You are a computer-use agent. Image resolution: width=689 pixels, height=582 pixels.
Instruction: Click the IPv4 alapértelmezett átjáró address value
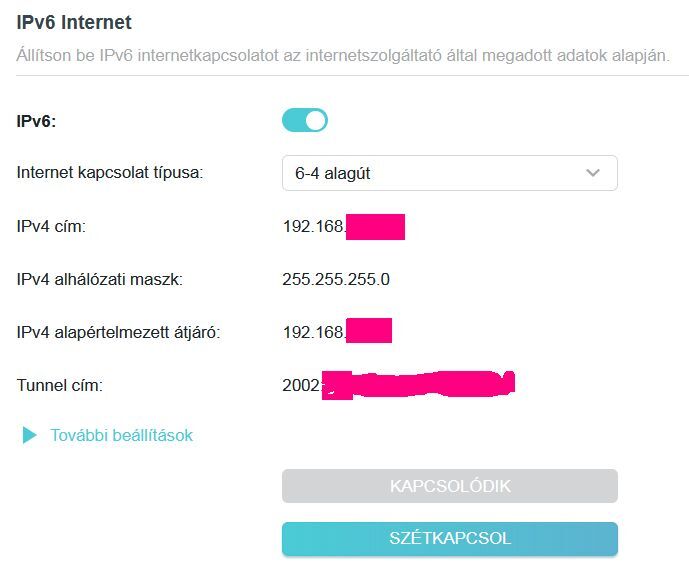click(x=314, y=331)
